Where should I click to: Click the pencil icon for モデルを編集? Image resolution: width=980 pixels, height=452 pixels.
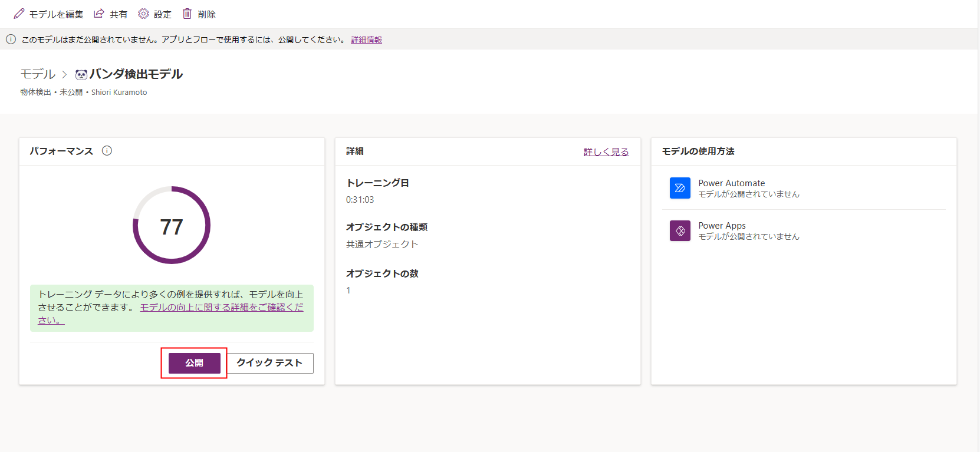click(x=19, y=14)
